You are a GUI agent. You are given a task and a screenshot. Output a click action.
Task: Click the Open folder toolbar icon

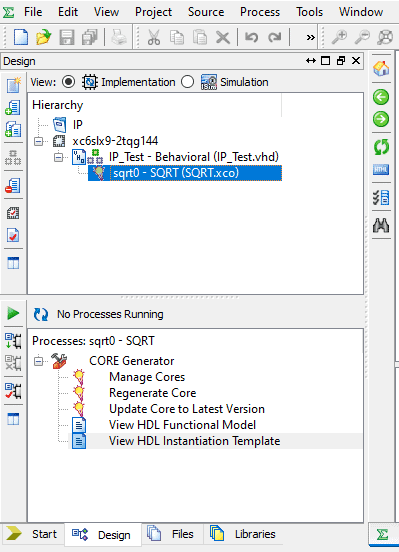coord(44,37)
